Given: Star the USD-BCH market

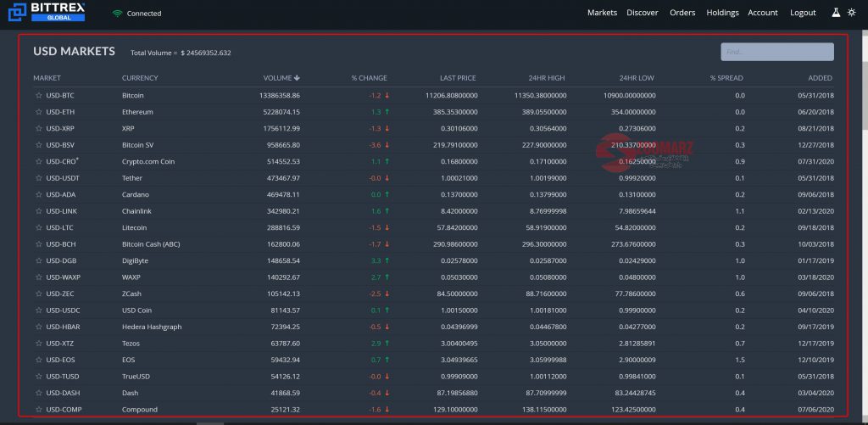Looking at the screenshot, I should coord(39,244).
